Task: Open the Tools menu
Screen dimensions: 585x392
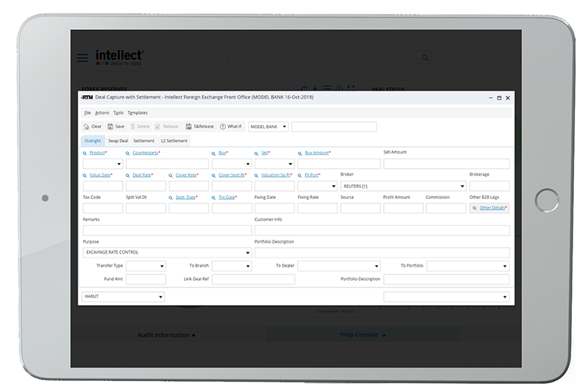Action: point(118,113)
